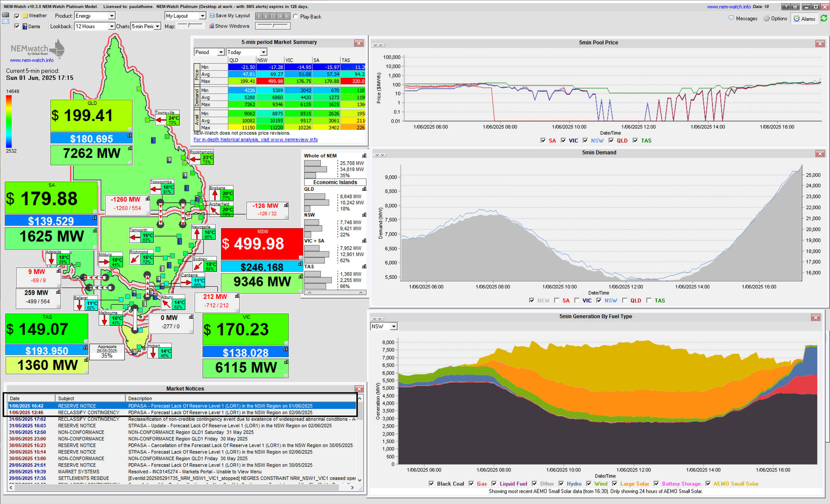This screenshot has width=830, height=504.
Task: Toggle the Weather checkbox
Action: [x=17, y=16]
